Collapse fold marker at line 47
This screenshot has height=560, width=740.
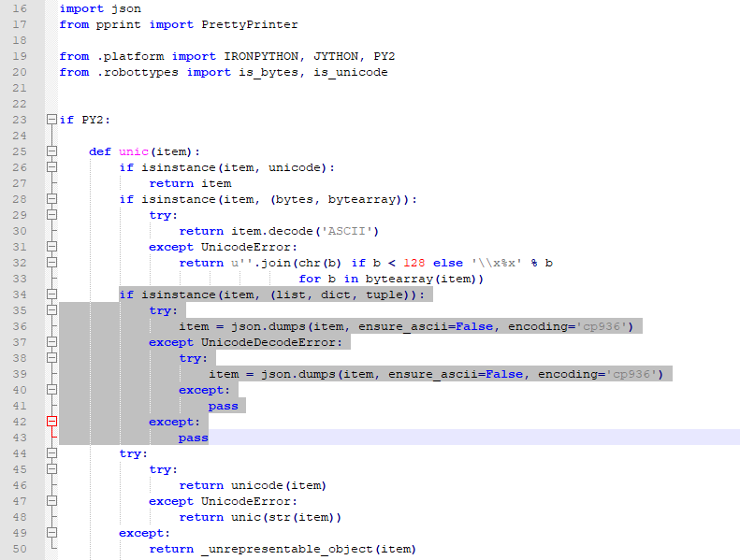(51, 501)
